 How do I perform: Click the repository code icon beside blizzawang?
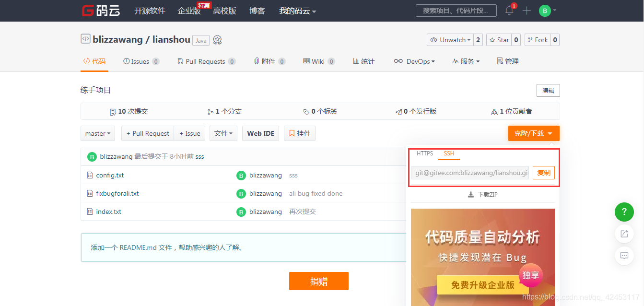point(85,39)
